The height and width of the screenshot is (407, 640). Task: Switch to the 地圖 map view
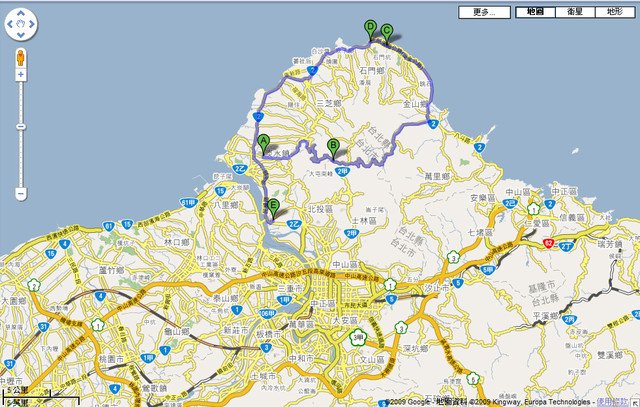(535, 12)
